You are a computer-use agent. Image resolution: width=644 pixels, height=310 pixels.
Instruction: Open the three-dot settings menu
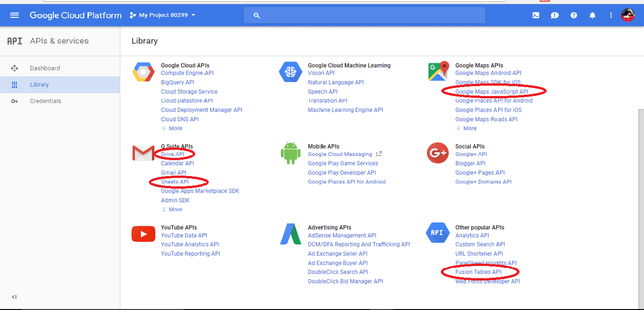pyautogui.click(x=611, y=15)
